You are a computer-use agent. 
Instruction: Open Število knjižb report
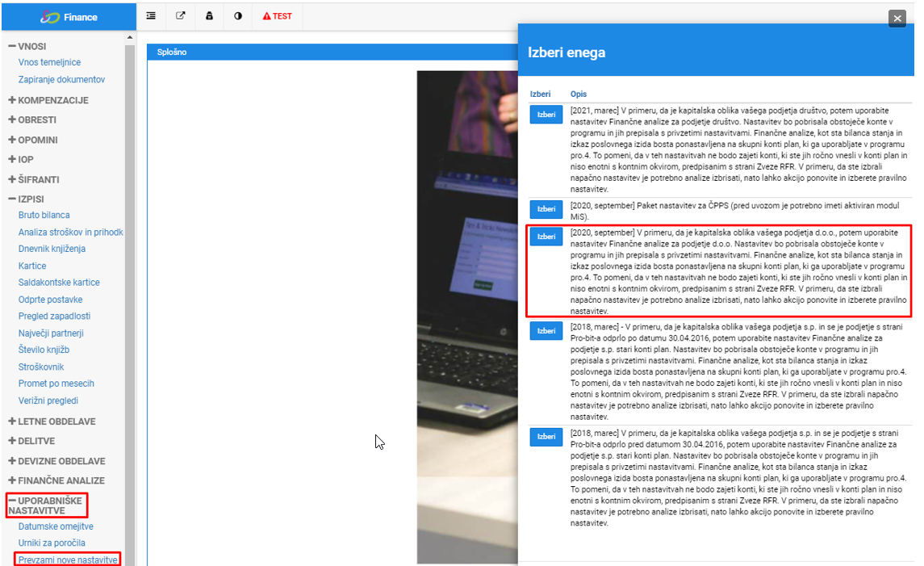[44, 349]
